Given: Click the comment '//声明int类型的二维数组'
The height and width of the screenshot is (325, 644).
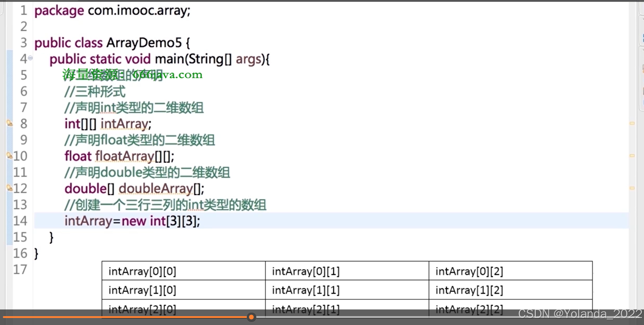Looking at the screenshot, I should (134, 108).
